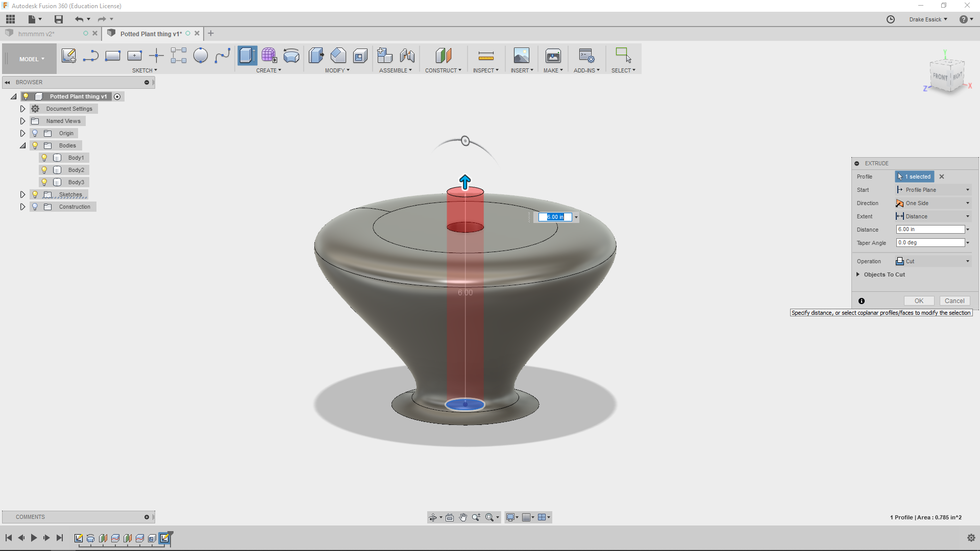The image size is (980, 551).
Task: Open the CONSTRUCT menu
Action: coord(443,70)
